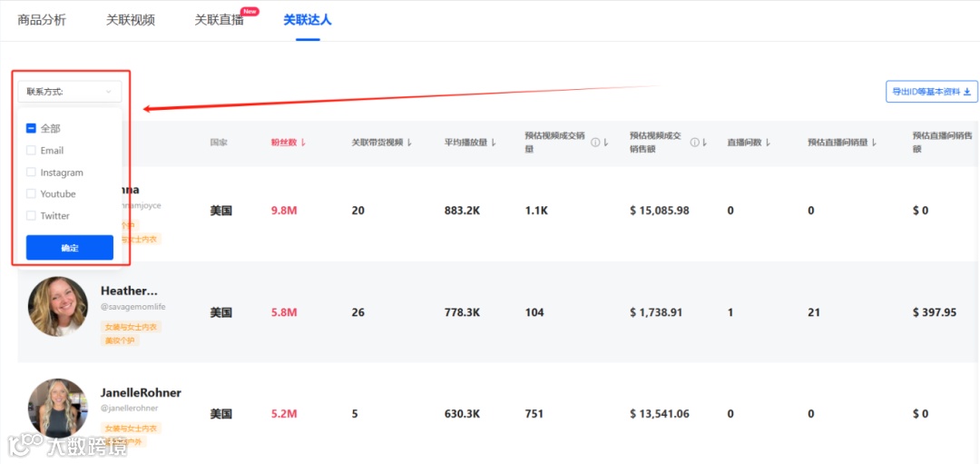Show info for 预估视频成交销售额
The width and height of the screenshot is (980, 464).
[694, 143]
